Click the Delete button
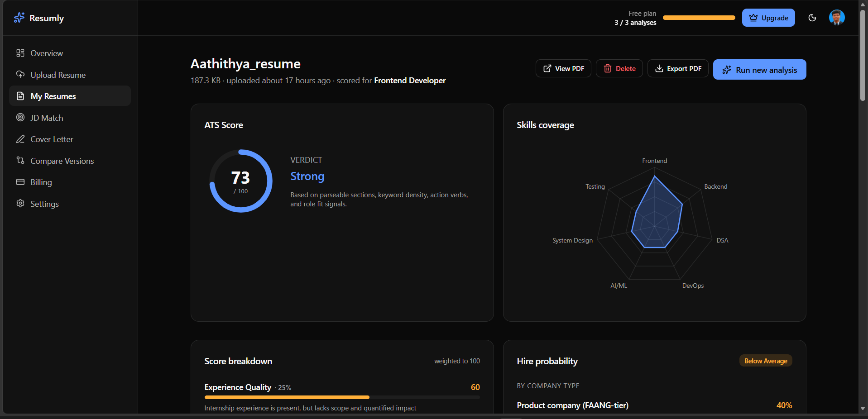Image resolution: width=868 pixels, height=419 pixels. tap(619, 68)
